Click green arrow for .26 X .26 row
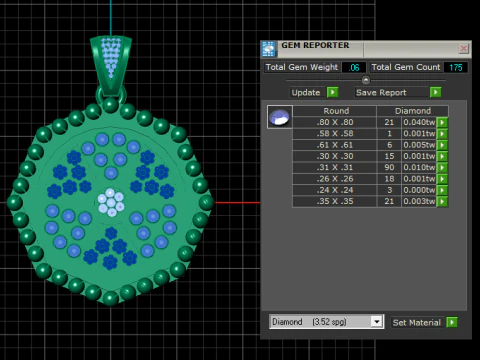Screen dimensions: 480x360 click(x=442, y=179)
